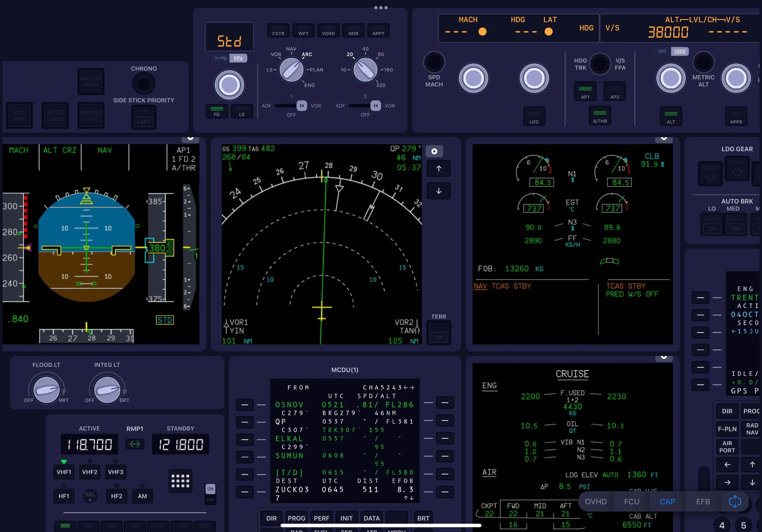762x532 pixels.
Task: Flip the ADF/VOR 2 selector switch
Action: 375,106
